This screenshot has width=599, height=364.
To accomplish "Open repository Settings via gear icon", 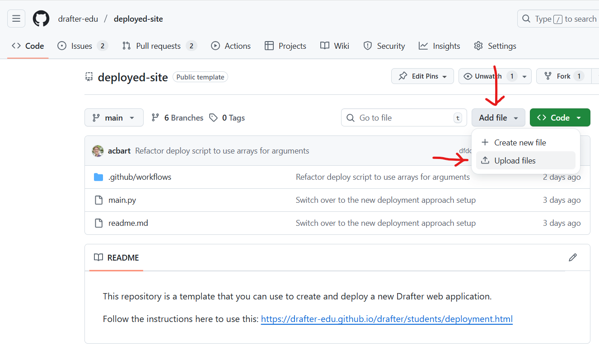I will (478, 46).
